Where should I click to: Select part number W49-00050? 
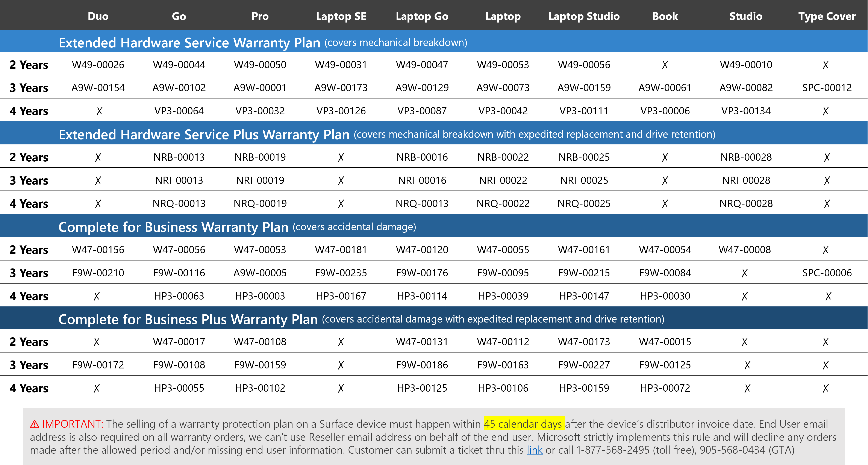pyautogui.click(x=260, y=65)
